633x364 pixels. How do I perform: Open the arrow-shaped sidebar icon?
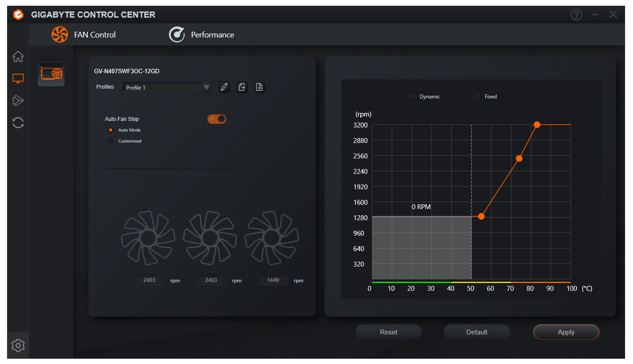coord(18,101)
